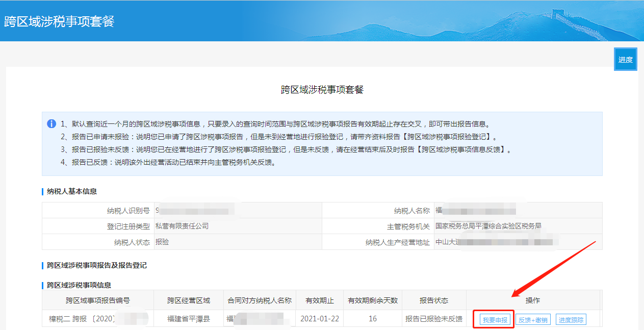Open 进度跟踪 for the report row
Image resolution: width=644 pixels, height=330 pixels.
(571, 320)
